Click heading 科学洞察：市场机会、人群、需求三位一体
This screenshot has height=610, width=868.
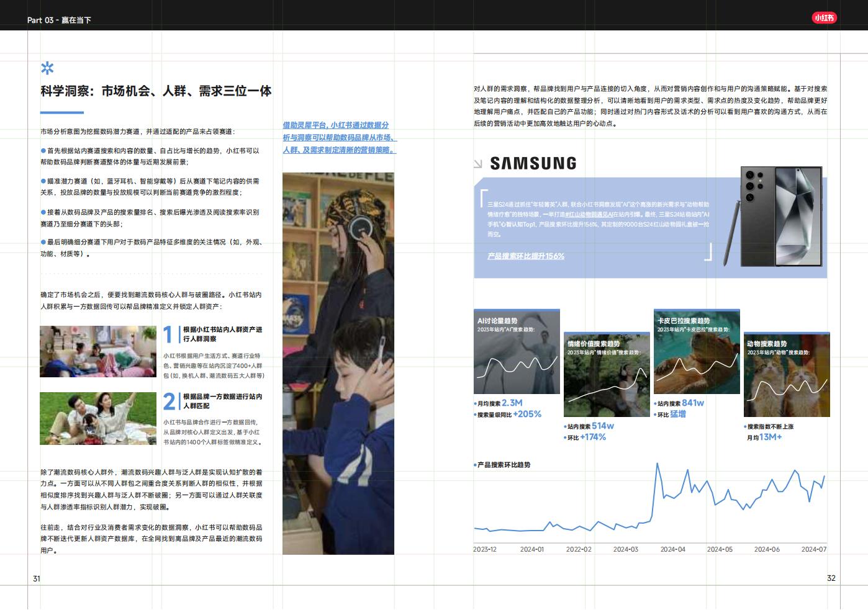pyautogui.click(x=156, y=91)
